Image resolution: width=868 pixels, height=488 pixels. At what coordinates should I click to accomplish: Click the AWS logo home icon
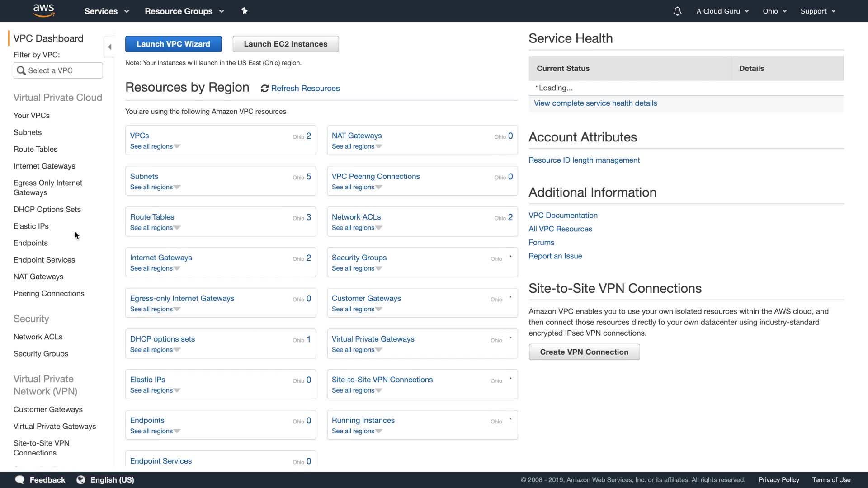[43, 10]
